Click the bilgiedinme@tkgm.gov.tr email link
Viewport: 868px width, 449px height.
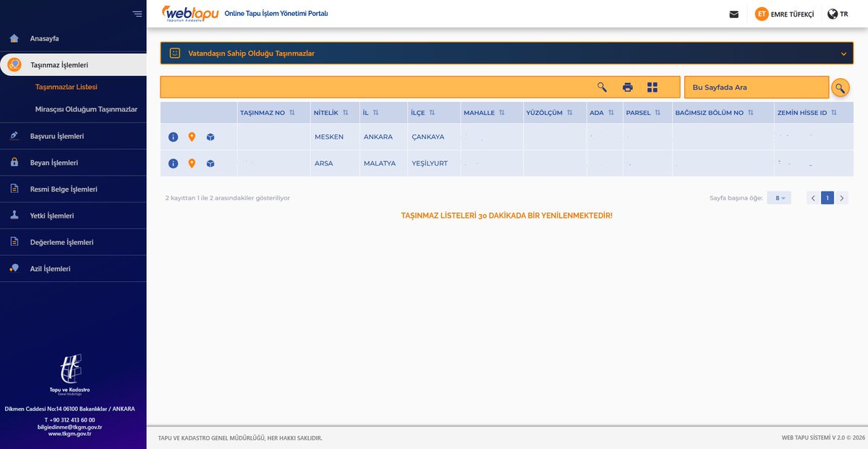point(69,427)
